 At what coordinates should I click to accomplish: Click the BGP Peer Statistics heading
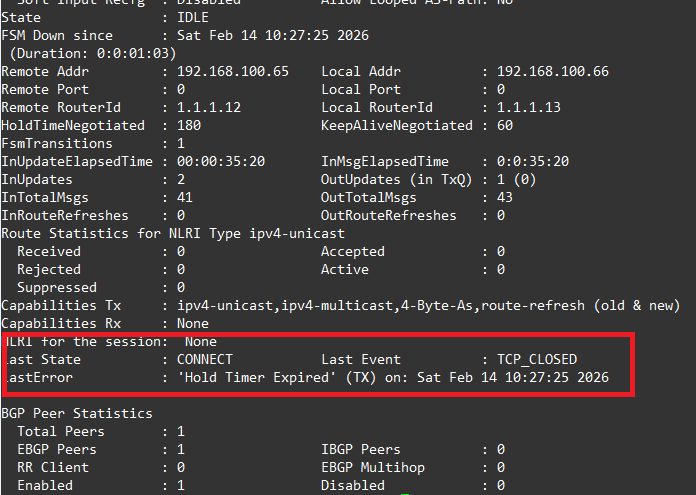78,414
